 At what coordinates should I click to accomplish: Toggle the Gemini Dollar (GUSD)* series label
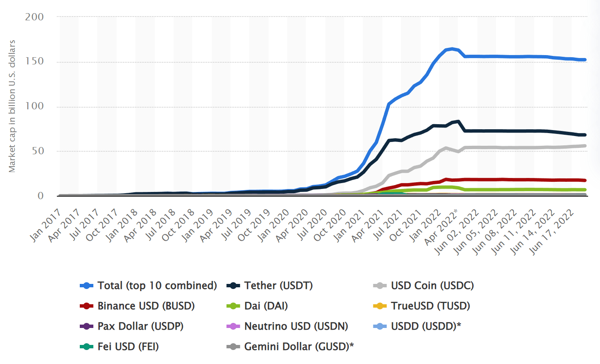[x=299, y=347]
